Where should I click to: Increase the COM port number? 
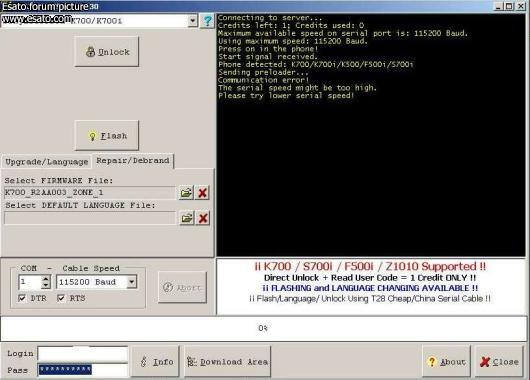pyautogui.click(x=46, y=279)
